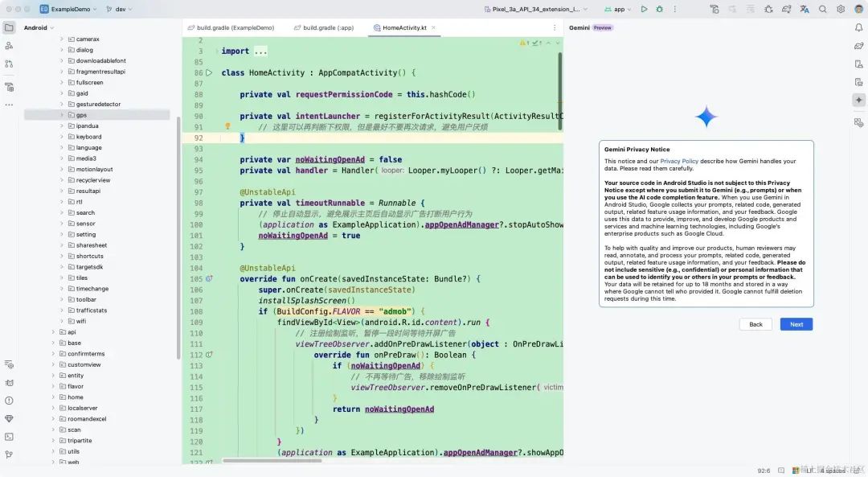Open the ExampleDemo project dropdown
The image size is (868, 477).
(x=68, y=9)
